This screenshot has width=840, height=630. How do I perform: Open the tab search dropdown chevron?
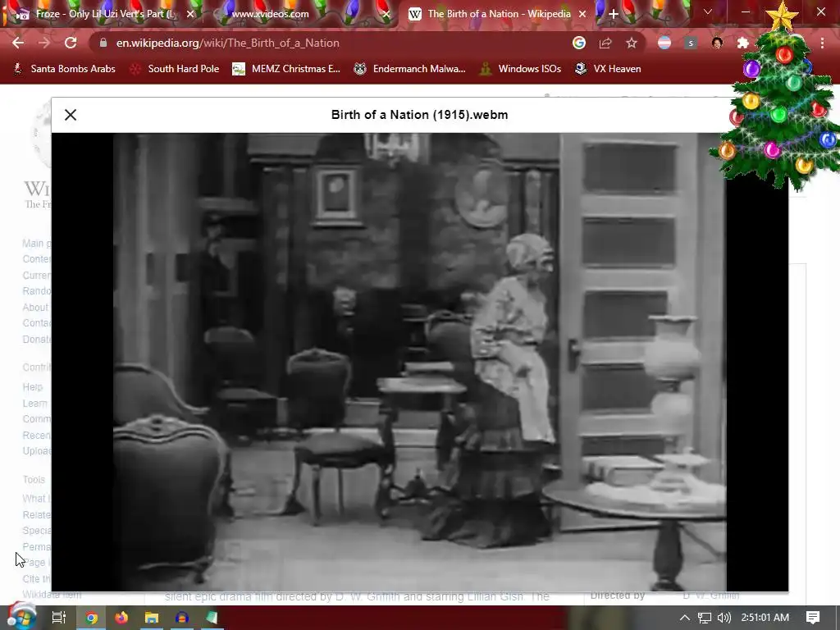[x=708, y=11]
